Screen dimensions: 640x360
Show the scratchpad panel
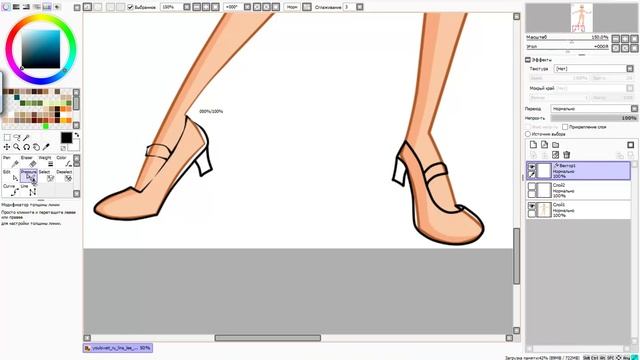(57, 7)
